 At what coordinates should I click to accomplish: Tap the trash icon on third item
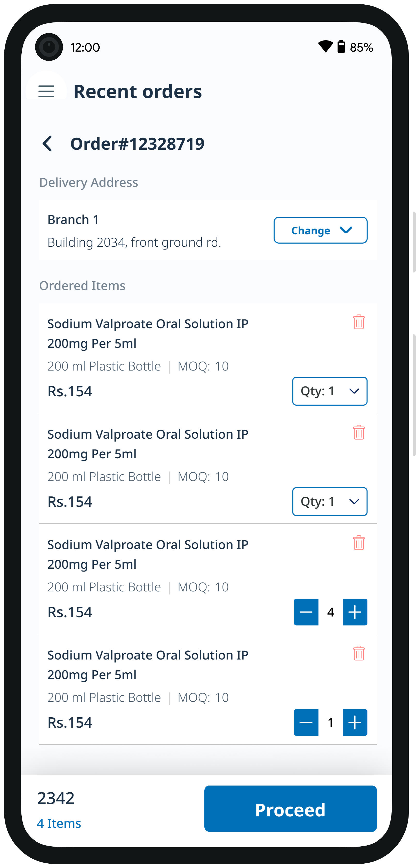359,543
